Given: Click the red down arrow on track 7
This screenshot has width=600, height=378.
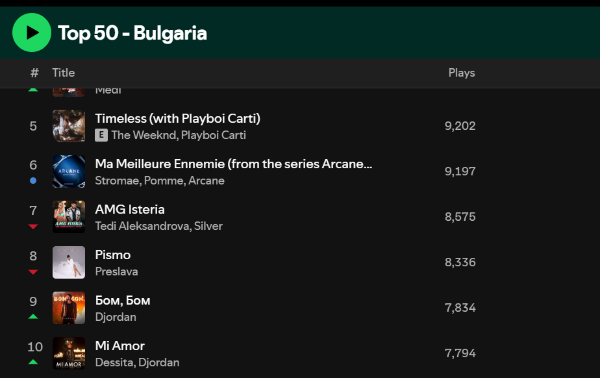Looking at the screenshot, I should point(33,226).
